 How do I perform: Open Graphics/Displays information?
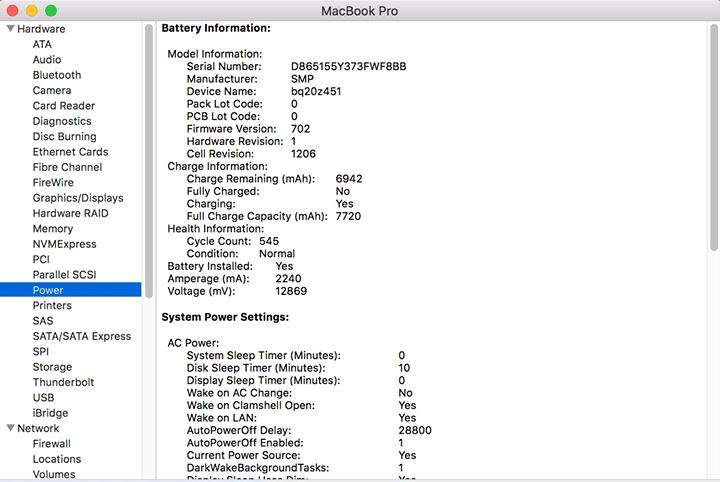click(78, 198)
